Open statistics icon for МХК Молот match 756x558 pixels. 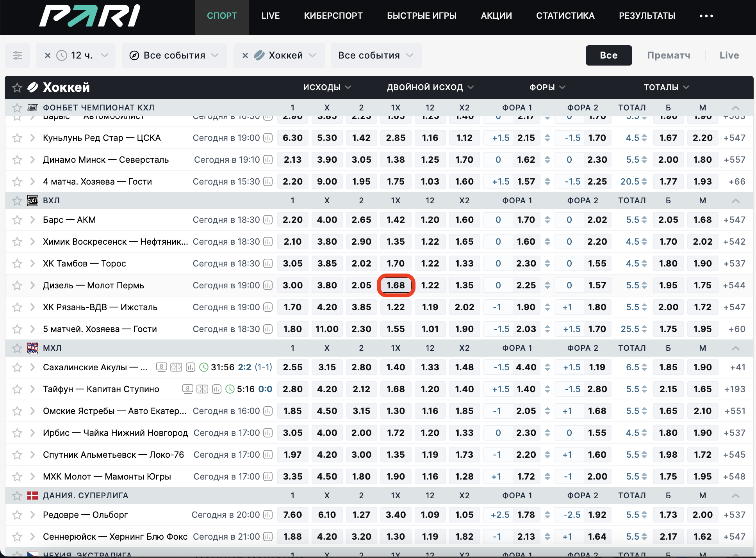click(268, 476)
